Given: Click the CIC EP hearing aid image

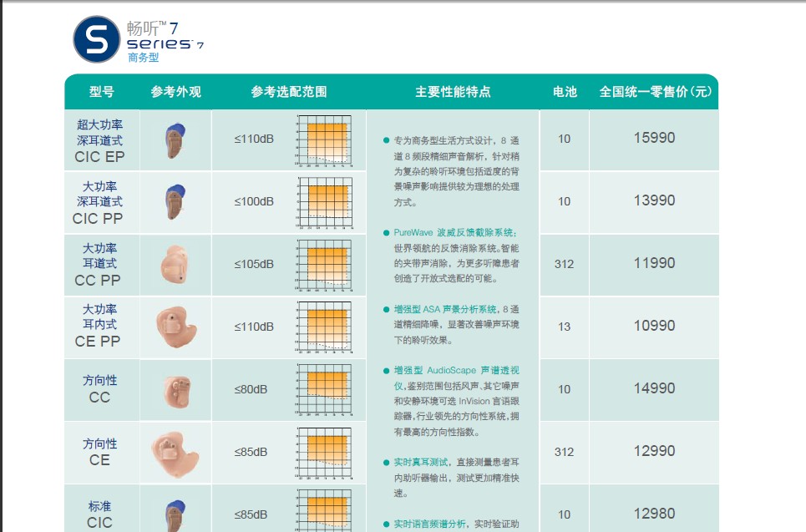Looking at the screenshot, I should click(175, 140).
